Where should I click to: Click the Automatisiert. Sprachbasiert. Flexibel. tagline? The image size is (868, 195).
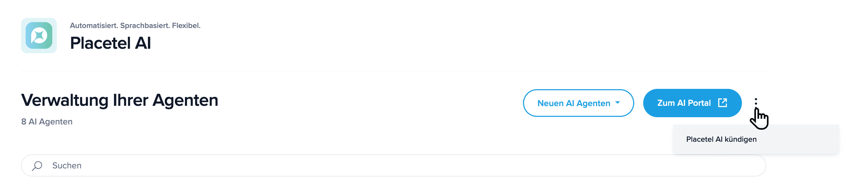pyautogui.click(x=135, y=26)
